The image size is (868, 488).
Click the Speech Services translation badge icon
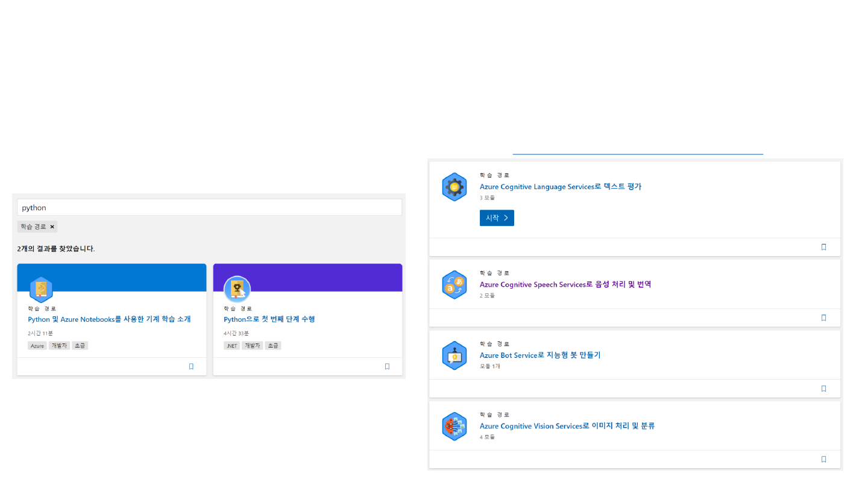(x=454, y=285)
